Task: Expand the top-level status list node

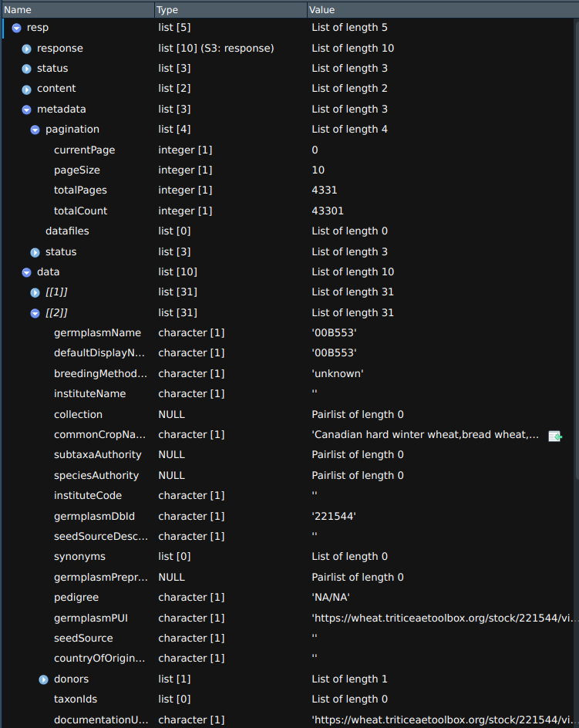Action: coord(26,69)
